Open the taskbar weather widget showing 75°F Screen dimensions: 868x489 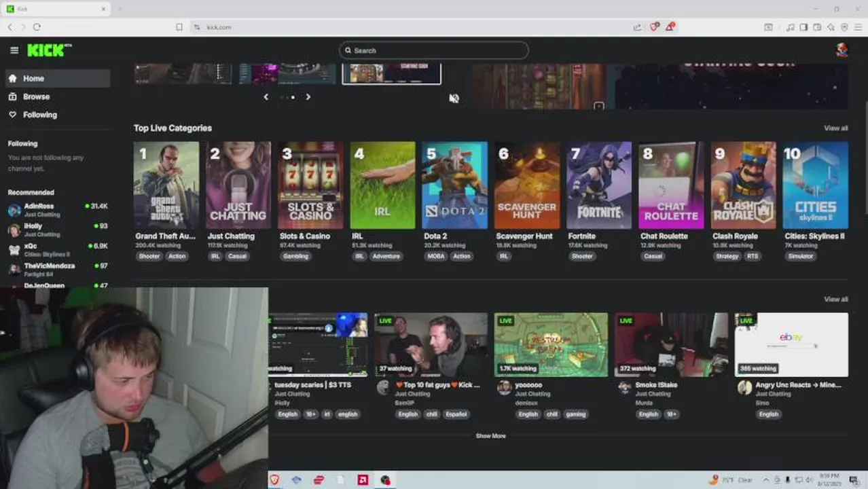(731, 480)
